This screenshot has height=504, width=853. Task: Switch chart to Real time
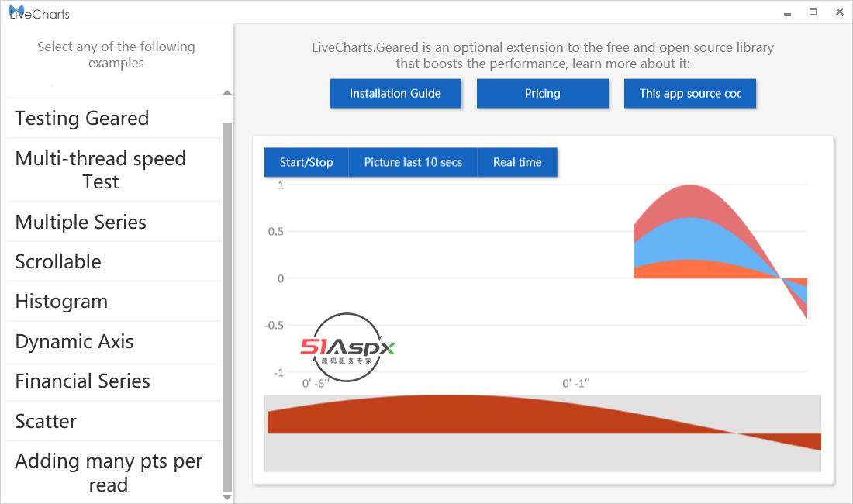pos(517,162)
